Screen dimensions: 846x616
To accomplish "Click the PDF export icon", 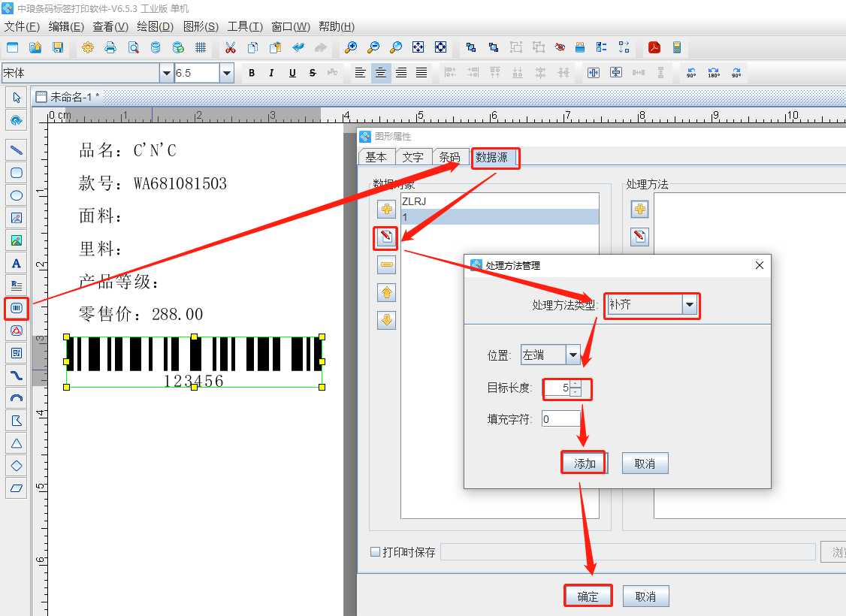I will click(x=654, y=47).
